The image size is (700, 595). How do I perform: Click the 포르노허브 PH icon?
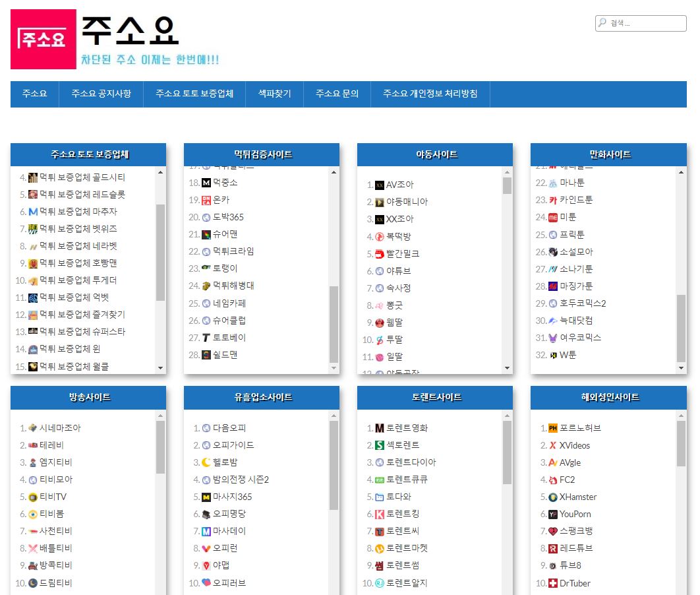552,428
